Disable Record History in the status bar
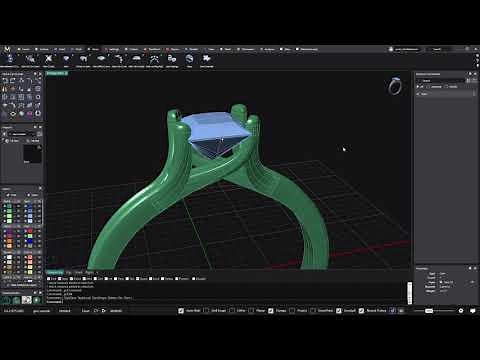 pyautogui.click(x=361, y=310)
